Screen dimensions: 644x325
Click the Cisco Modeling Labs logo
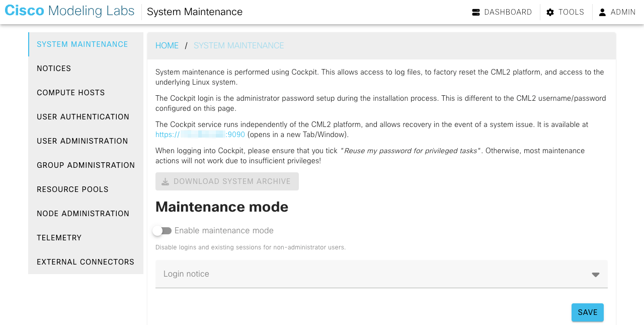tap(69, 11)
